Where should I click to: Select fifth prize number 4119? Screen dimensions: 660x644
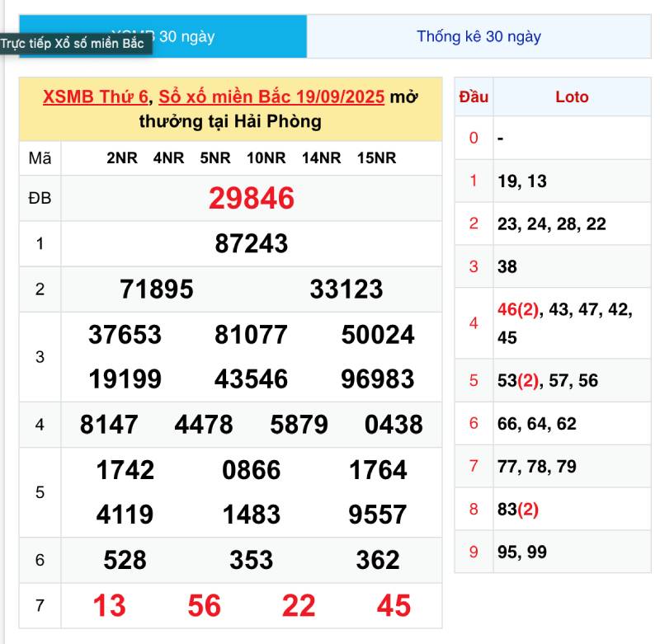point(125,515)
